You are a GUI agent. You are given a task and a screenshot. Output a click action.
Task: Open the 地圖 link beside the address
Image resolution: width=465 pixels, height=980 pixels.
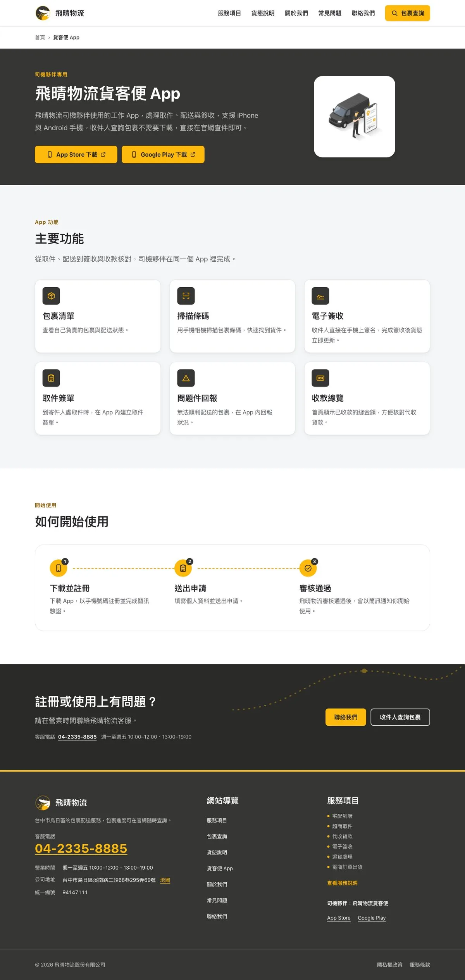[x=165, y=880]
